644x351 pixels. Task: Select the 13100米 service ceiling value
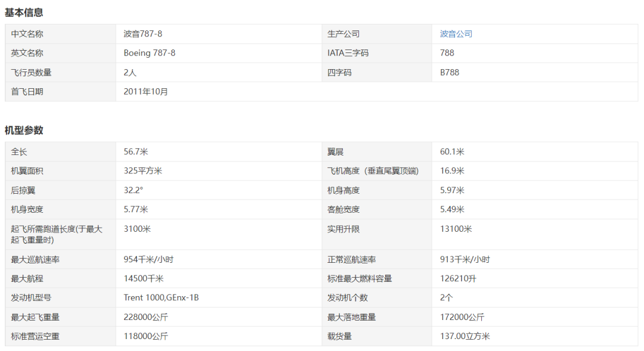pos(456,229)
